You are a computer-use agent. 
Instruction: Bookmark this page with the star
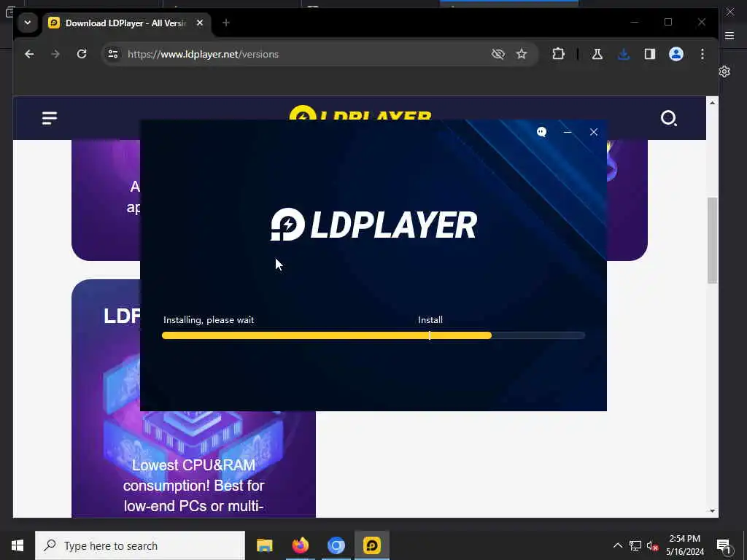pyautogui.click(x=522, y=54)
